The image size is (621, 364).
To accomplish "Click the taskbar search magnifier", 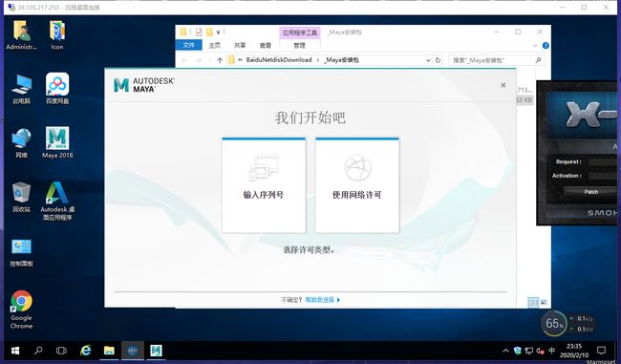I will click(38, 351).
